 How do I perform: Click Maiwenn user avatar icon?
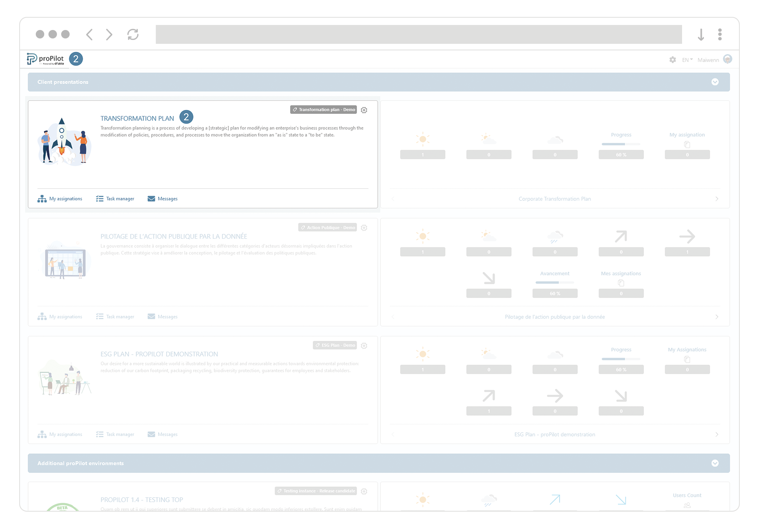pos(727,59)
